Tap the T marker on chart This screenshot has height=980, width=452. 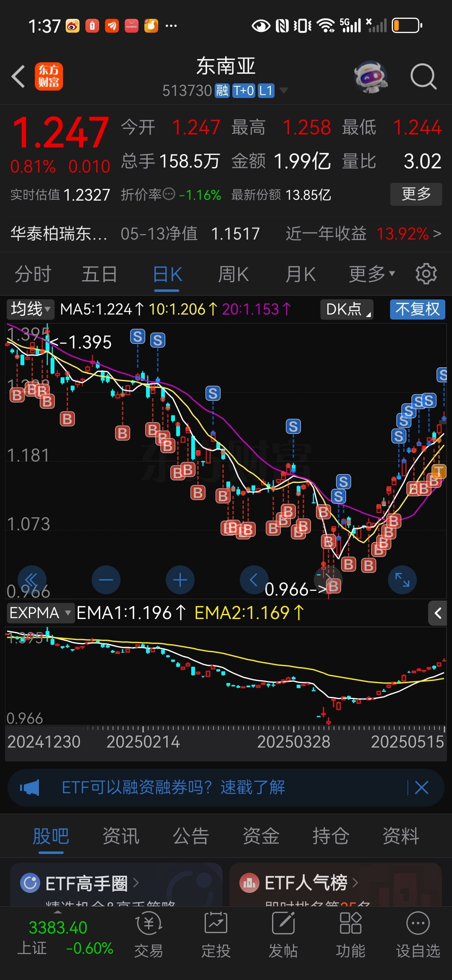(x=439, y=472)
